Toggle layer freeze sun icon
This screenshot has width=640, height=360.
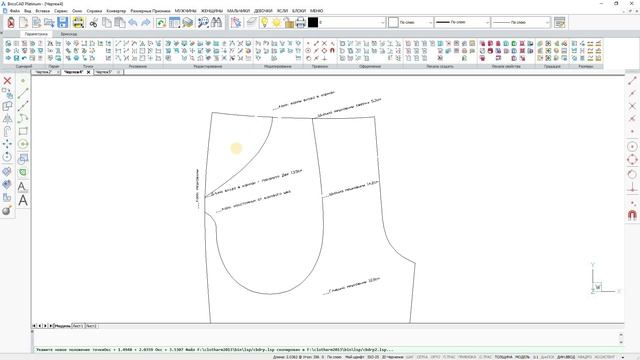click(x=277, y=22)
